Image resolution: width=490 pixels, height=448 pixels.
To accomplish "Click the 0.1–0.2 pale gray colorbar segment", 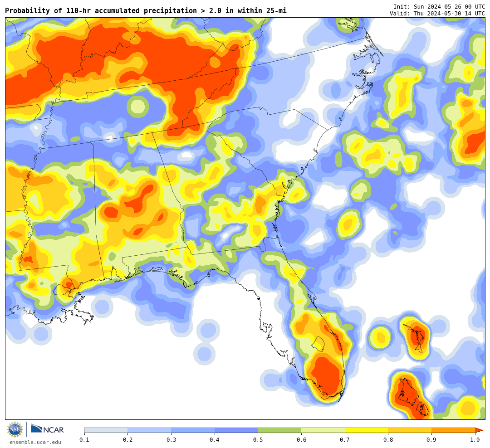I will (106, 430).
